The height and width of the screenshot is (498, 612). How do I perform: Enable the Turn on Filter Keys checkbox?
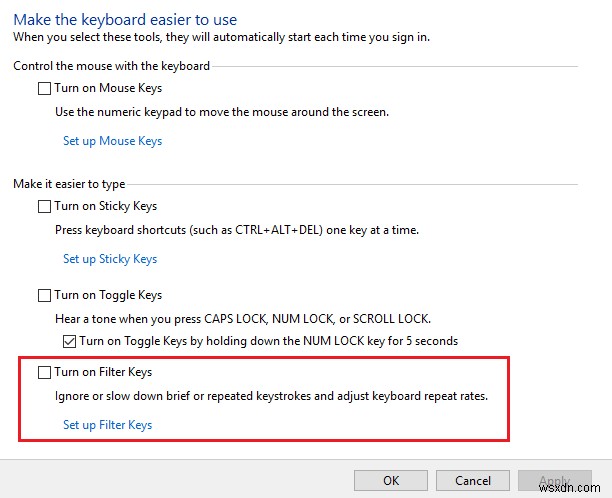(44, 373)
